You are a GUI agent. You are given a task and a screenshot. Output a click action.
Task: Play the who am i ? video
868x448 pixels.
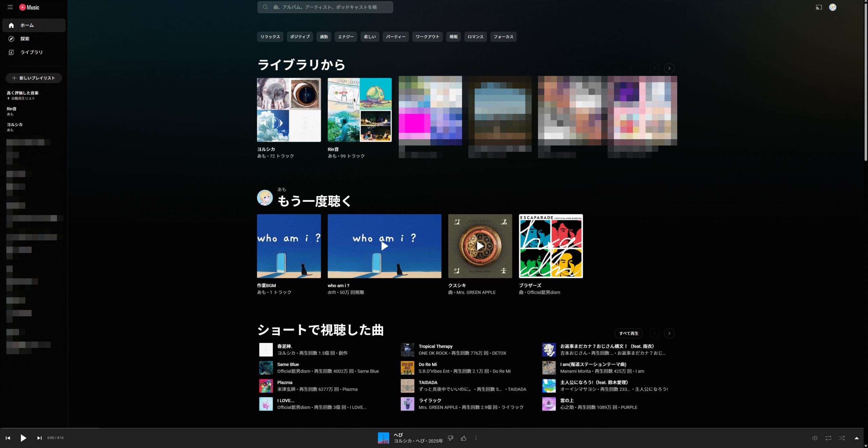[384, 246]
